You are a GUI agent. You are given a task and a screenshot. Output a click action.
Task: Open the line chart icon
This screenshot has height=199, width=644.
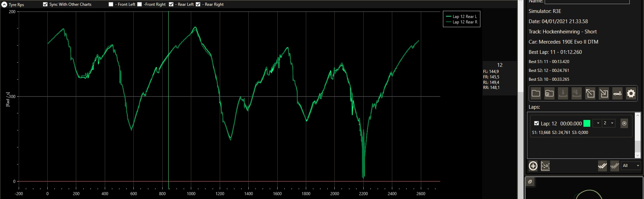545,166
